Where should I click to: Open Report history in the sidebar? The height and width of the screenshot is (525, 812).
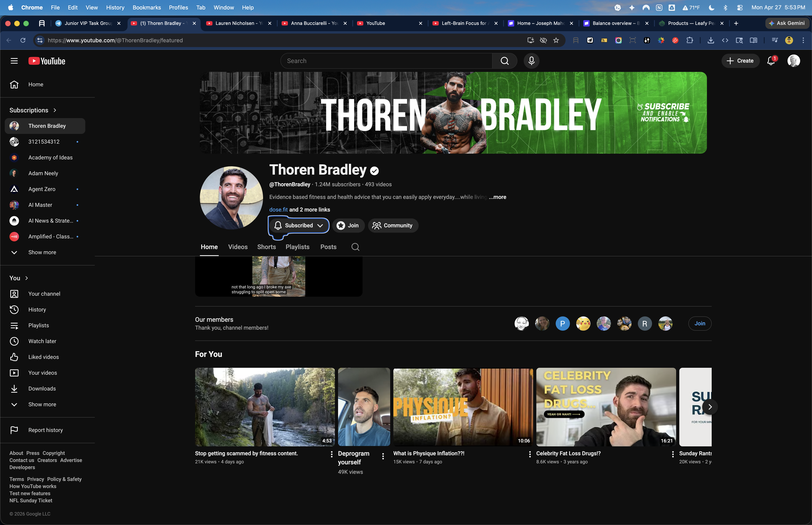45,430
